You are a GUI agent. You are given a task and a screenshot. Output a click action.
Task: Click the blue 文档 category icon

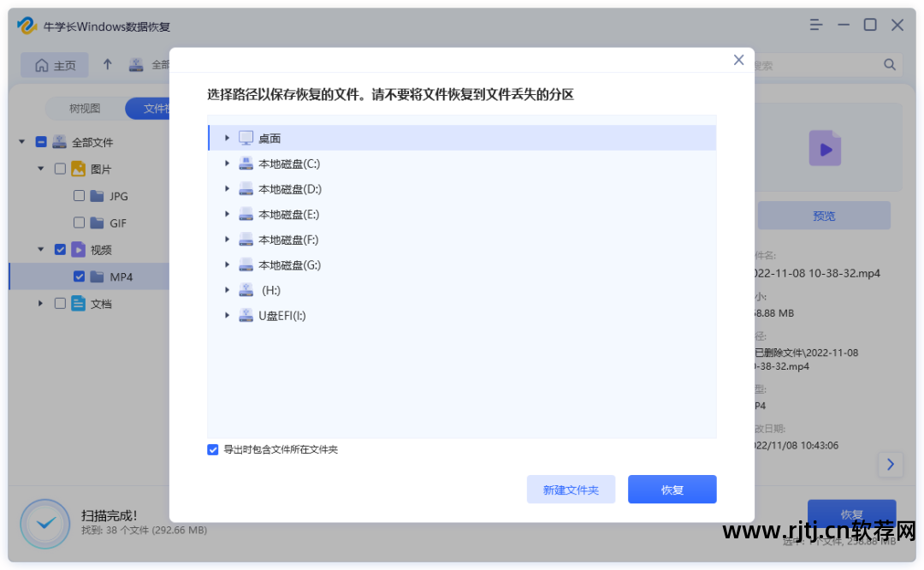pyautogui.click(x=79, y=304)
